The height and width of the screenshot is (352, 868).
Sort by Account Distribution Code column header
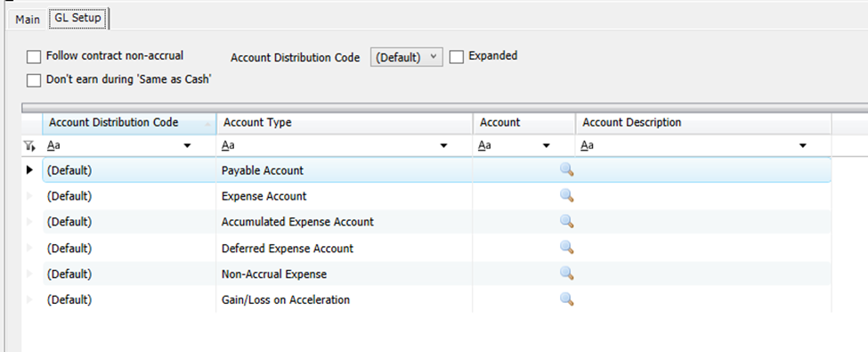[x=130, y=122]
